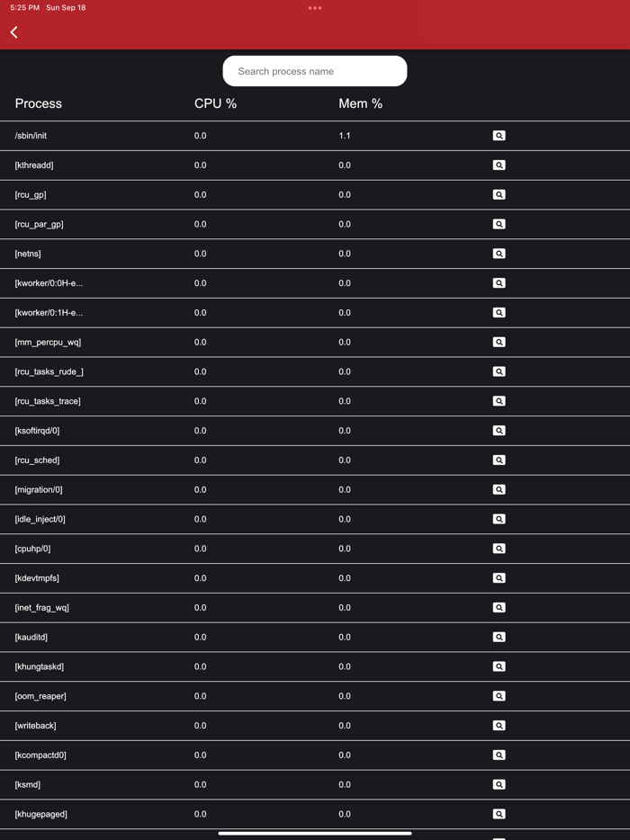The height and width of the screenshot is (840, 630).
Task: Click magnifier icon for [ksmd]
Action: tap(499, 784)
